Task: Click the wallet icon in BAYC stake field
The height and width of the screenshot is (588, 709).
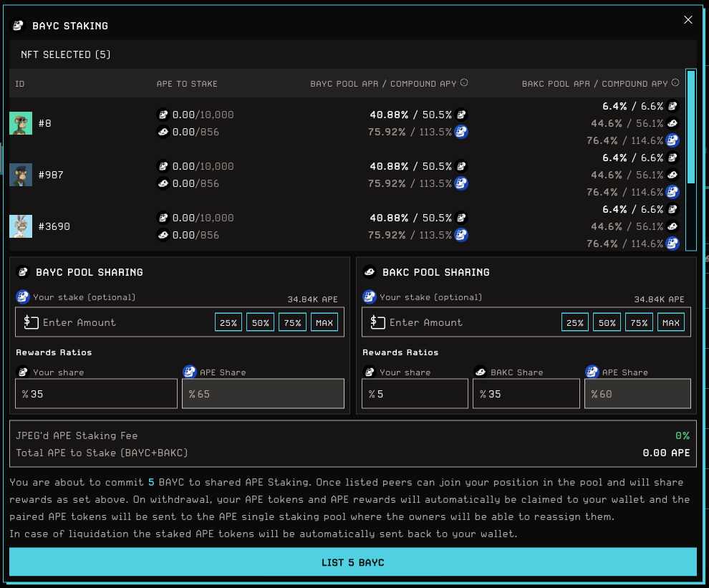Action: [31, 322]
